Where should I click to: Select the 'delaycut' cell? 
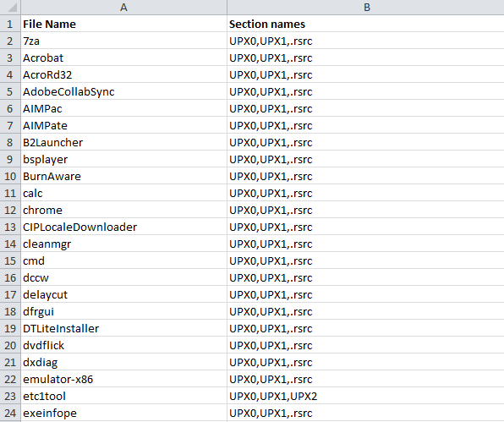tap(123, 294)
